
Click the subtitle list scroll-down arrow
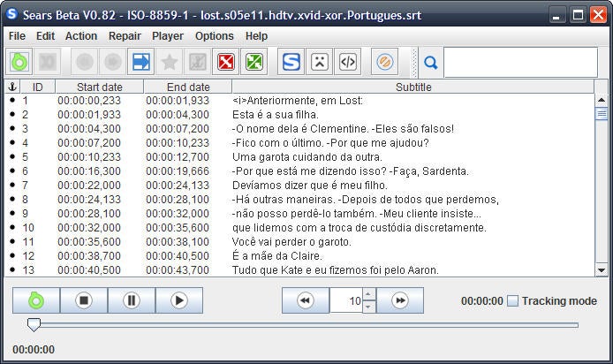tap(602, 269)
